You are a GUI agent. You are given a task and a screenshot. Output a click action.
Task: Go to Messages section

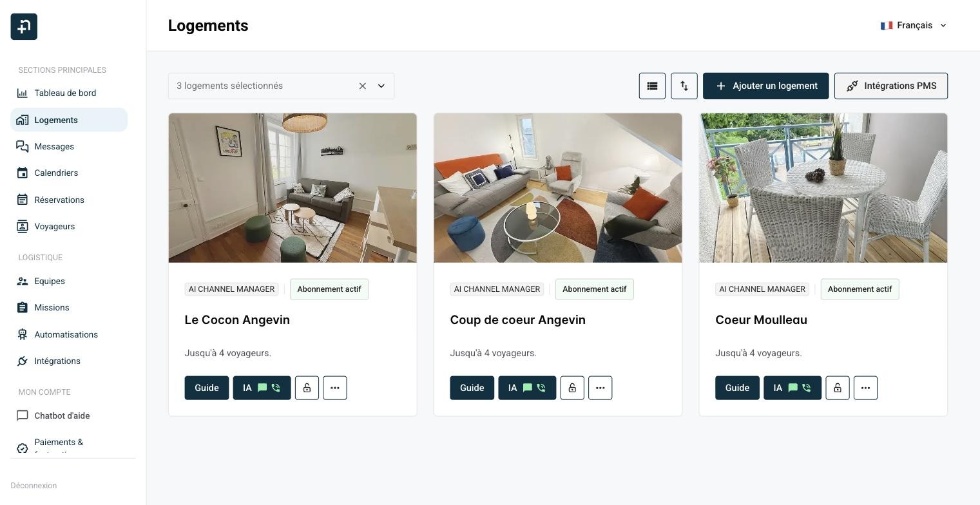click(x=69, y=147)
